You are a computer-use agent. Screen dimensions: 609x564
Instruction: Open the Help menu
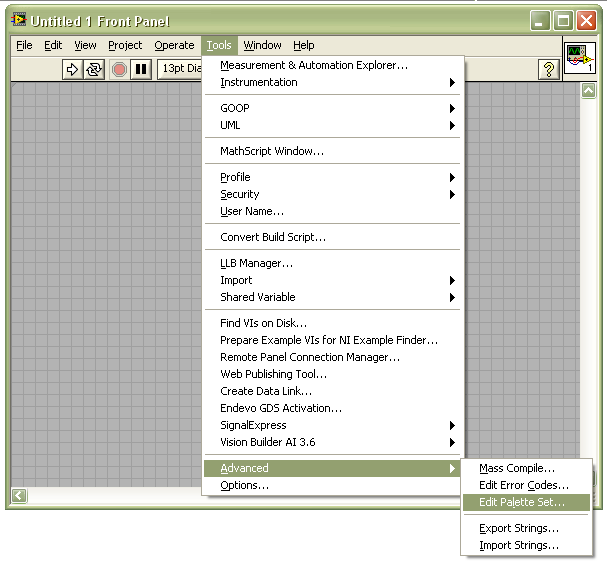[304, 45]
